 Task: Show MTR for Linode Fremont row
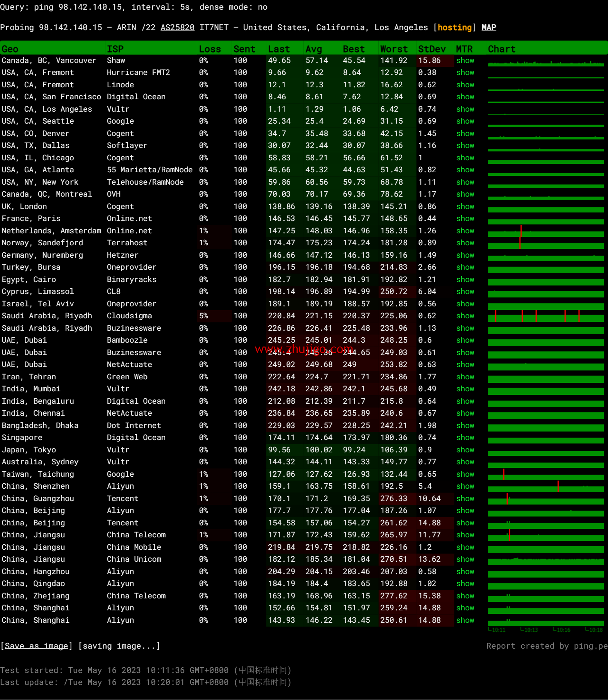[465, 85]
